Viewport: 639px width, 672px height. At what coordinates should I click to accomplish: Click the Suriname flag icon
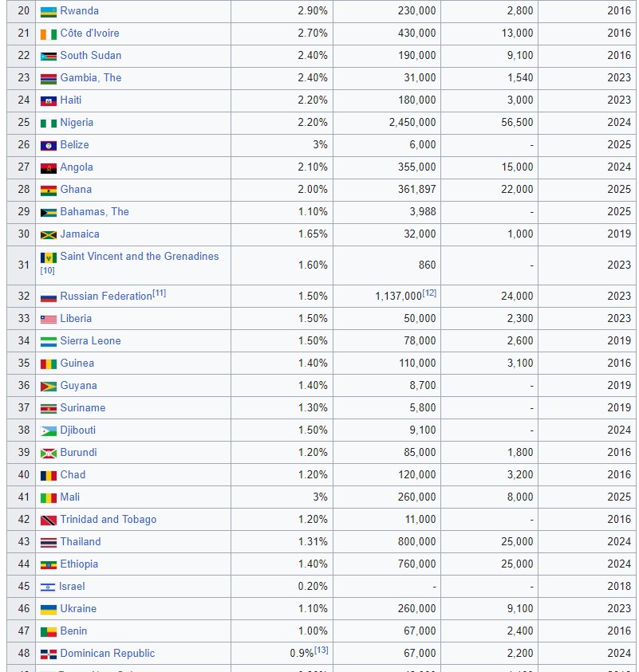(x=49, y=408)
